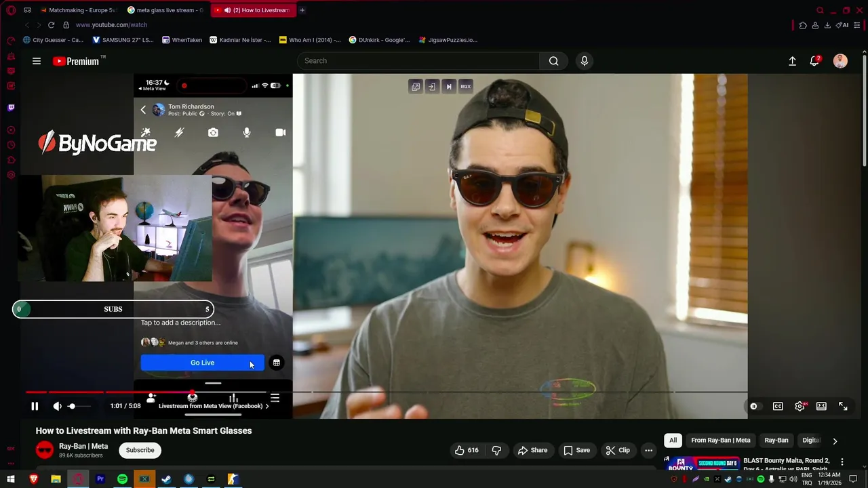The image size is (868, 488).
Task: Open the YouTube notifications bell
Action: (x=815, y=61)
